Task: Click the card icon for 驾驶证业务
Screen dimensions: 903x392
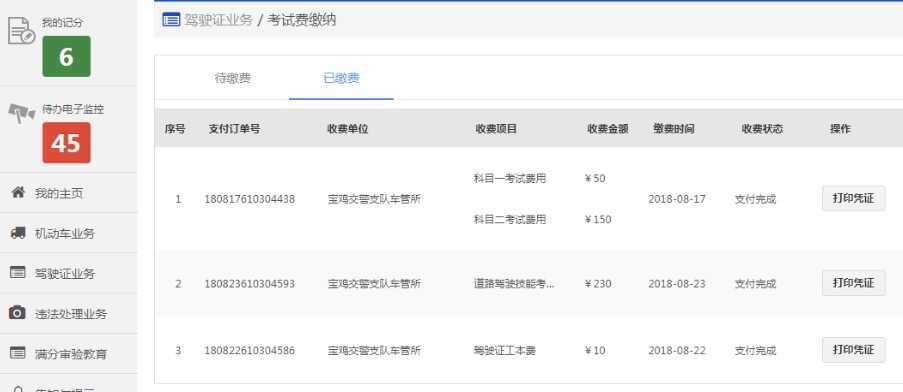Action: click(18, 273)
